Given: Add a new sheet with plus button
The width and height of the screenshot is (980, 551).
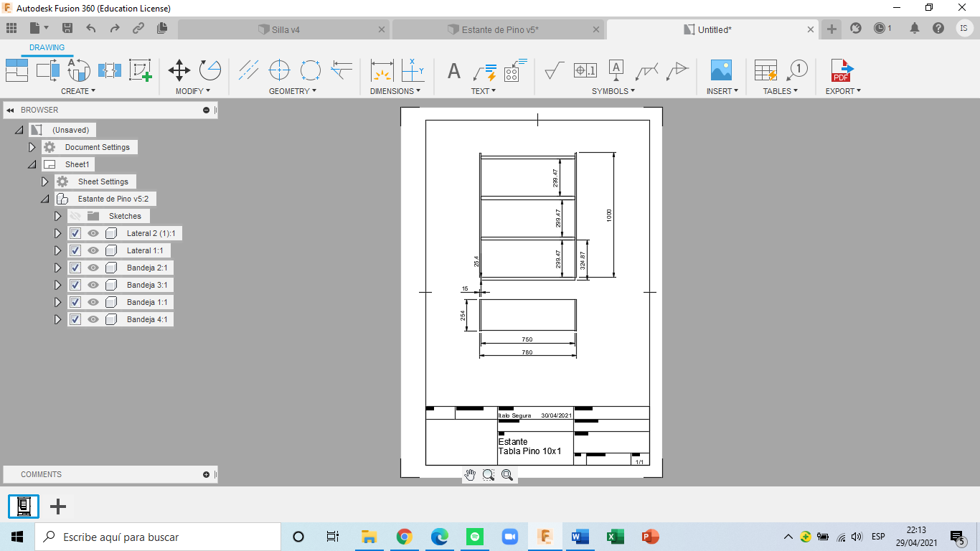Looking at the screenshot, I should [58, 507].
